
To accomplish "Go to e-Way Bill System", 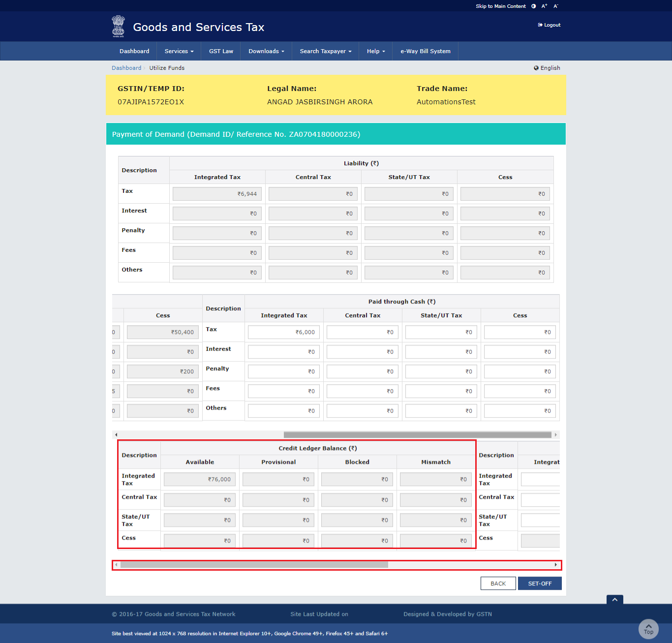I will pyautogui.click(x=425, y=51).
